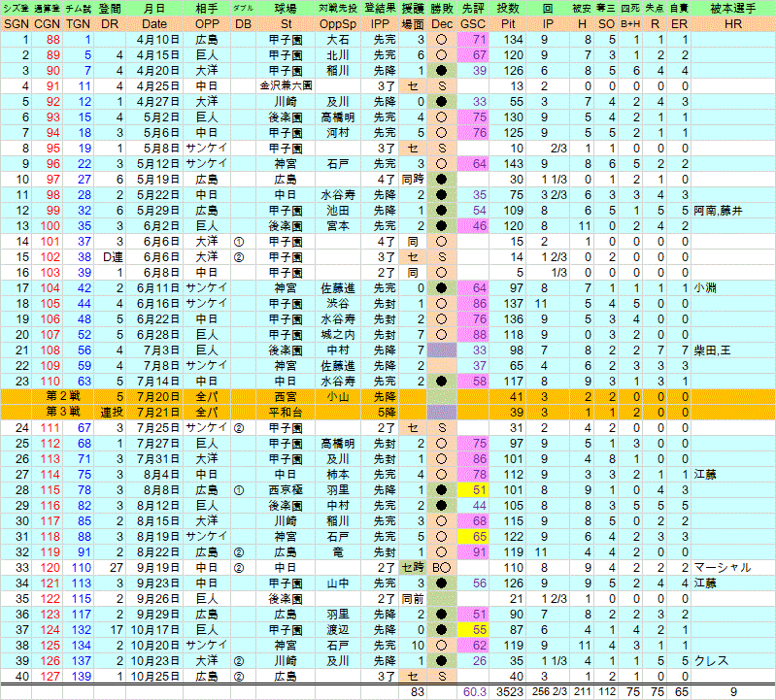The width and height of the screenshot is (776, 700).
Task: Click home run cell クレス
Action: [711, 661]
